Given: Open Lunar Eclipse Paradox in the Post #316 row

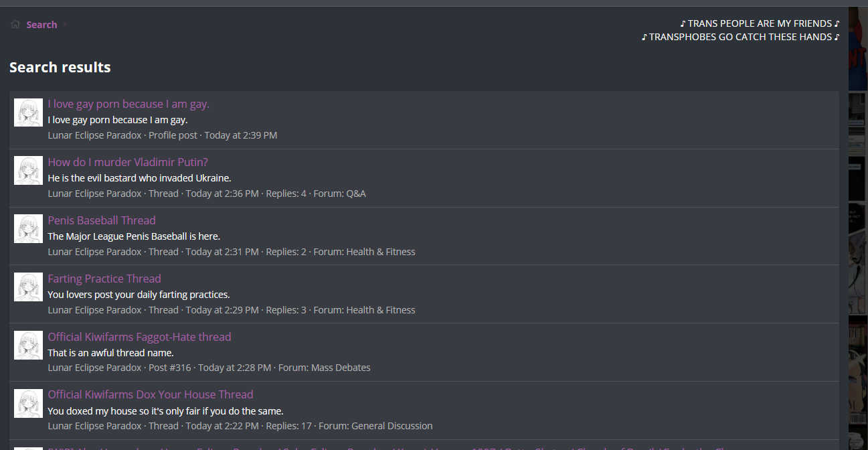Looking at the screenshot, I should (95, 368).
